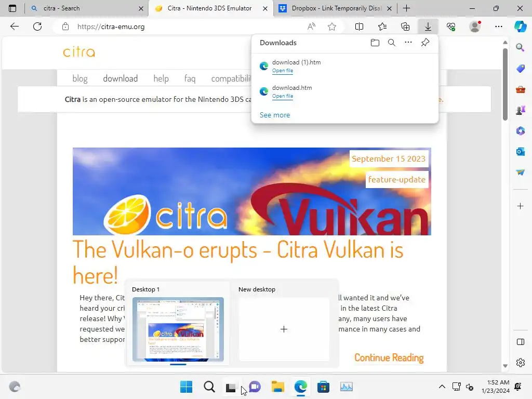Refresh the Citra page
The height and width of the screenshot is (399, 532).
37,26
